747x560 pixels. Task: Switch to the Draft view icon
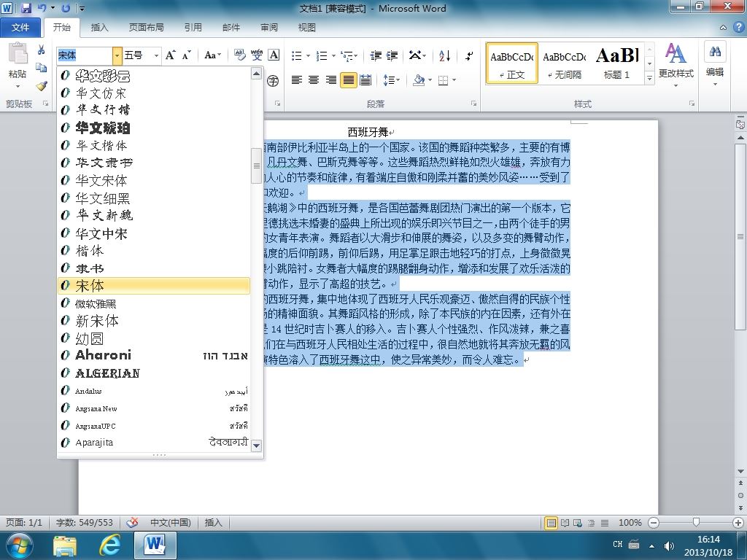(605, 523)
